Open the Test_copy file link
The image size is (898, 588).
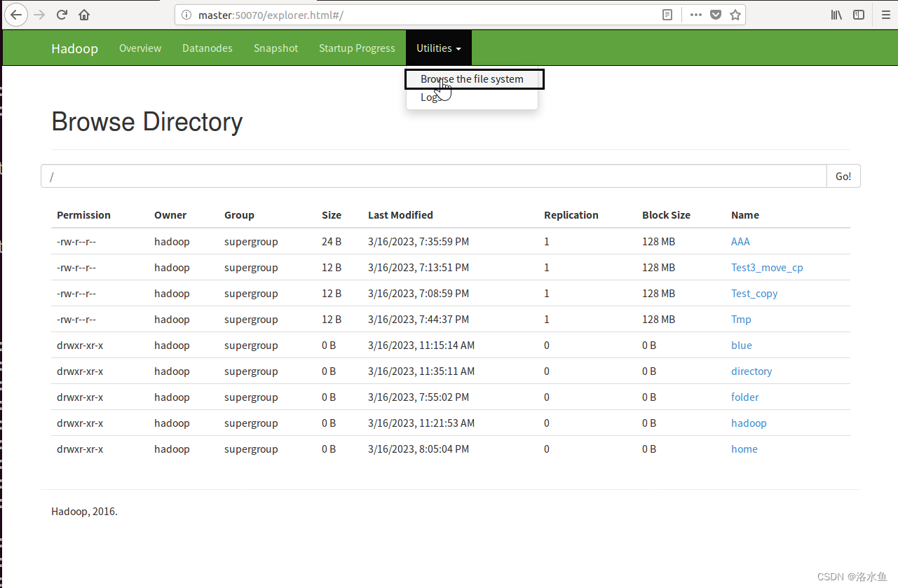pos(754,294)
